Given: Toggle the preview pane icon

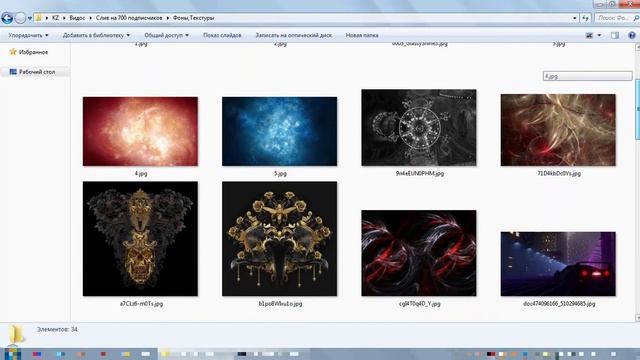Looking at the screenshot, I should [615, 36].
